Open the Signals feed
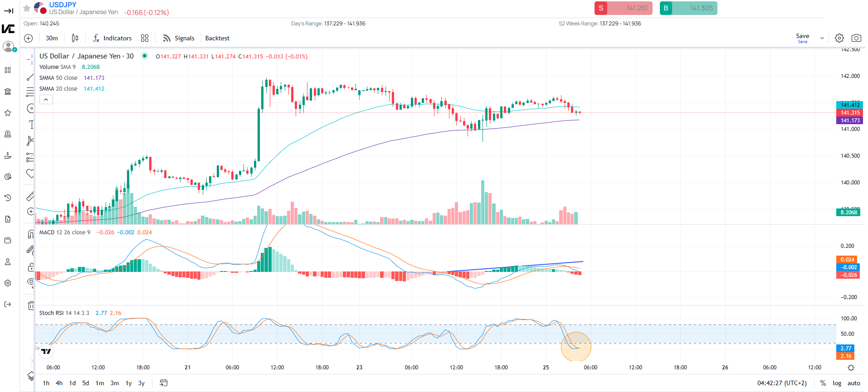 pos(179,38)
